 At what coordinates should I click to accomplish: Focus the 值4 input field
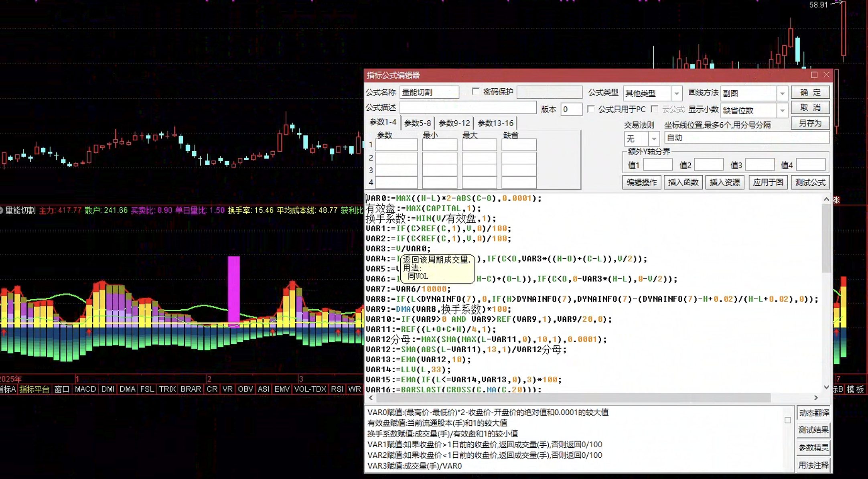pyautogui.click(x=811, y=164)
